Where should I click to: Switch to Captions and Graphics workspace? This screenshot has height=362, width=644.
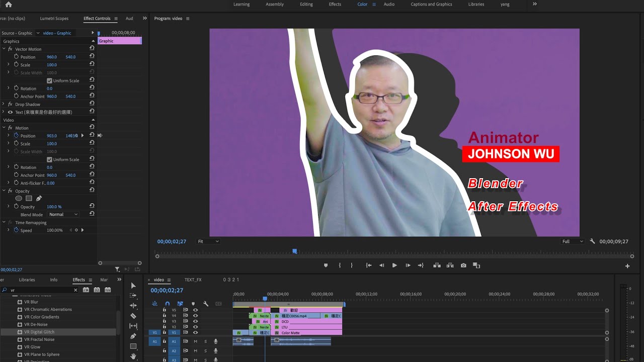click(431, 4)
